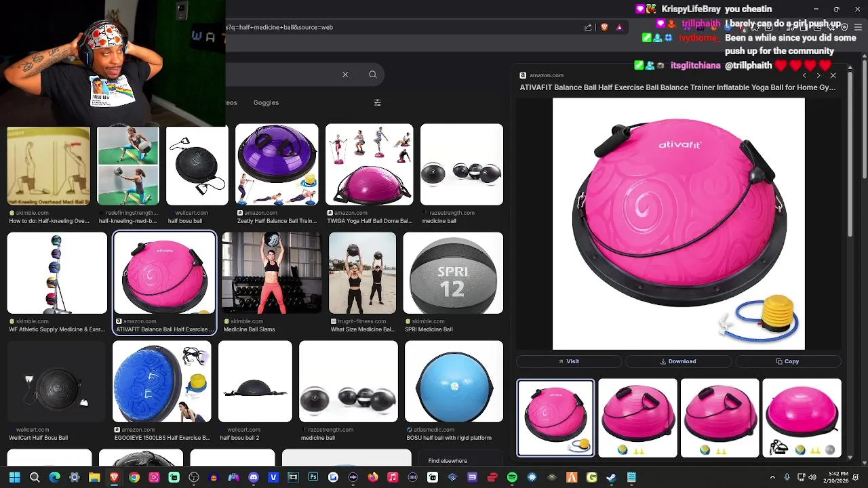Viewport: 868px width, 488px height.
Task: Click the microphone icon in system tray
Action: click(x=787, y=478)
